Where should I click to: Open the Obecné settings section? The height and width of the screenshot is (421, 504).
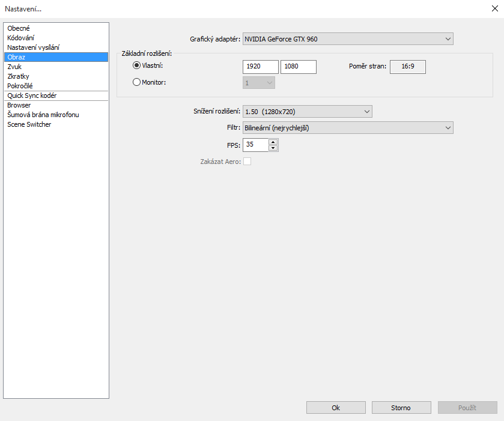click(19, 28)
